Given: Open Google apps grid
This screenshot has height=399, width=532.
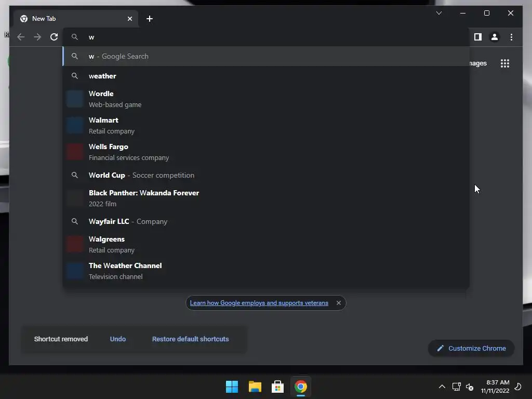Looking at the screenshot, I should 505,63.
